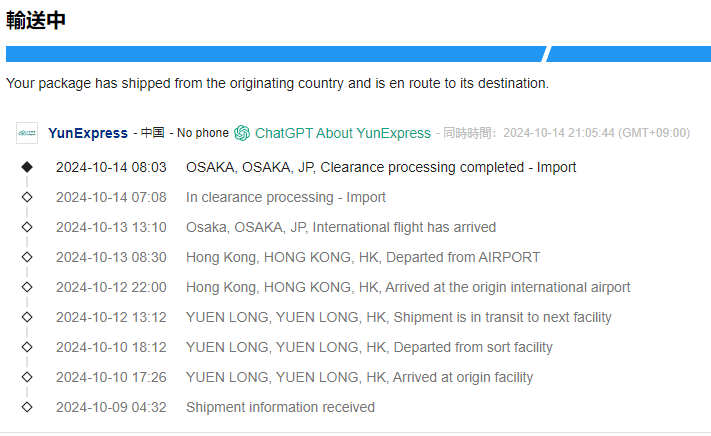Click diamond marker beside Shipment information received

(x=27, y=407)
